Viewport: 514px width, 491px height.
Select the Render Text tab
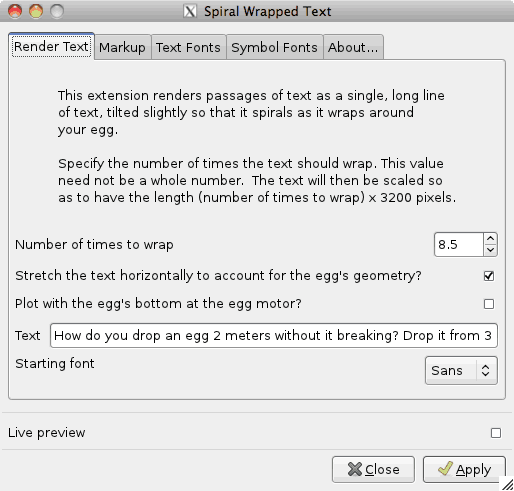tap(51, 46)
